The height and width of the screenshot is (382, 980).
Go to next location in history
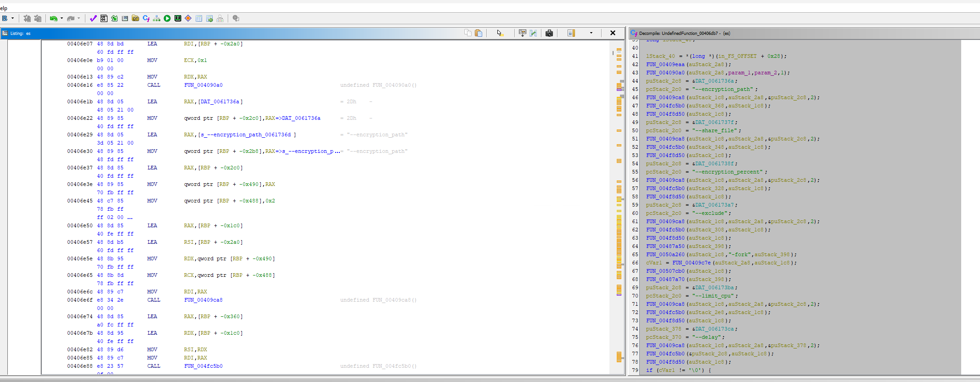coord(38,18)
